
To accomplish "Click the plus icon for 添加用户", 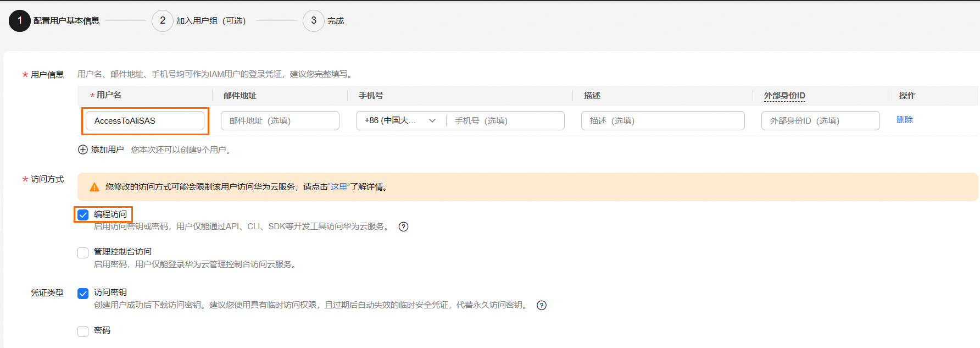I will [x=83, y=150].
